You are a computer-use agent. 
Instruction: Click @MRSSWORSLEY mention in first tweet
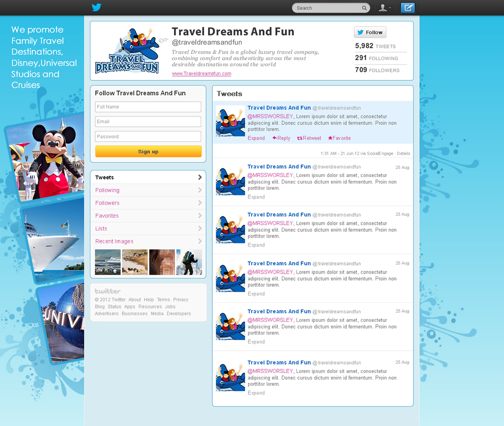[270, 116]
